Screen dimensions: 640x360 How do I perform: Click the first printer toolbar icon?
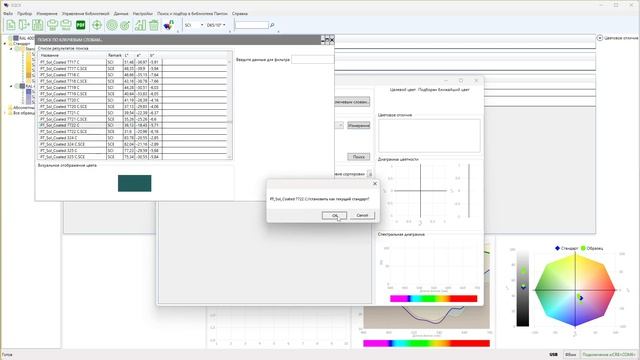52,25
